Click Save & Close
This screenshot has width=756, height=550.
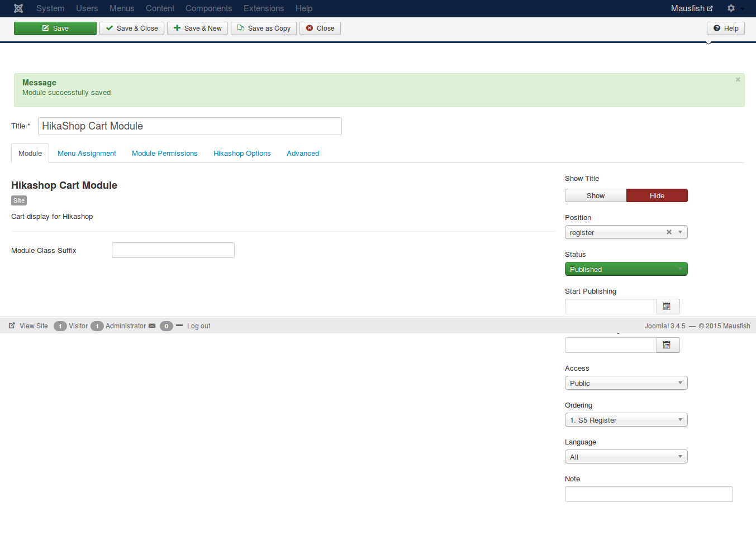coord(132,28)
